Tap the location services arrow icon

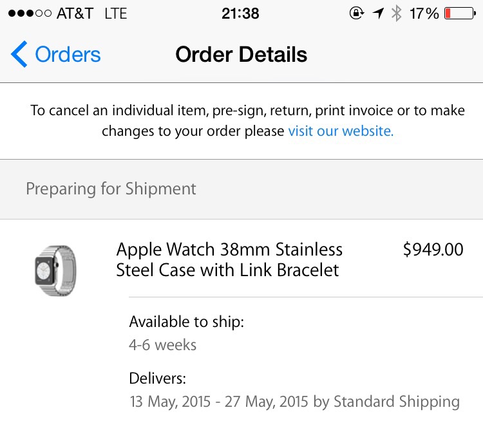(378, 14)
